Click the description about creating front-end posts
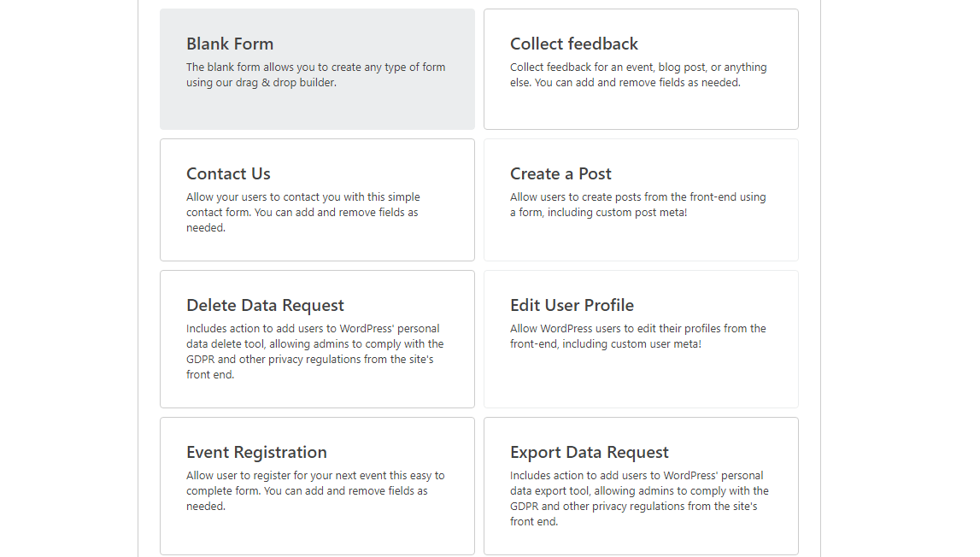Image resolution: width=980 pixels, height=557 pixels. pyautogui.click(x=637, y=204)
